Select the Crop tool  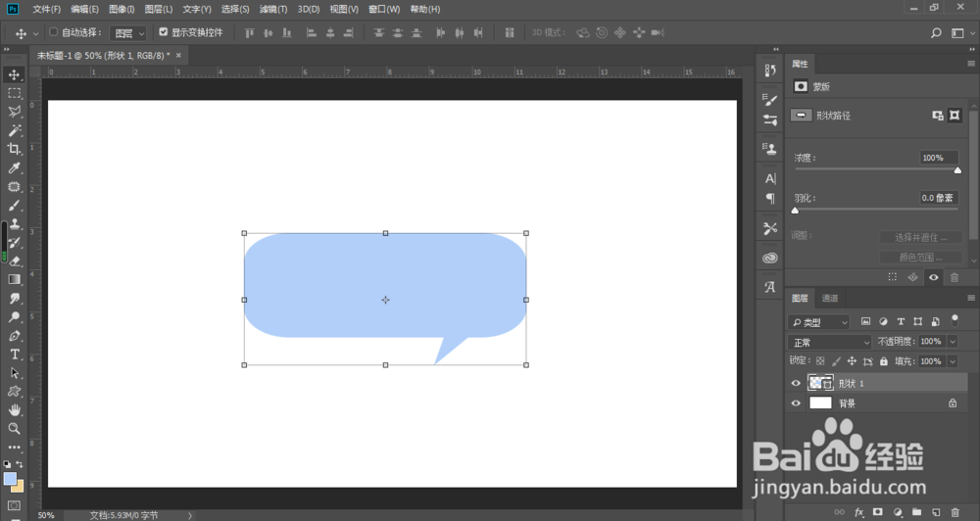click(14, 149)
